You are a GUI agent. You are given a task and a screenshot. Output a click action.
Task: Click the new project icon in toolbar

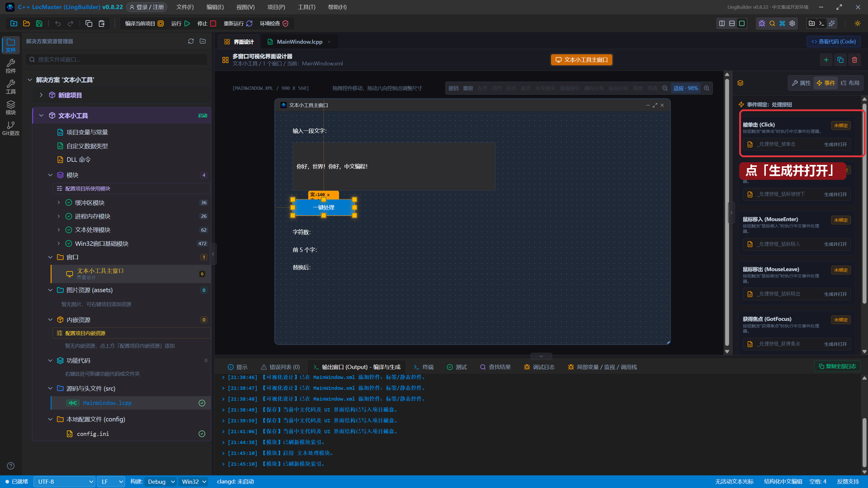pyautogui.click(x=14, y=23)
